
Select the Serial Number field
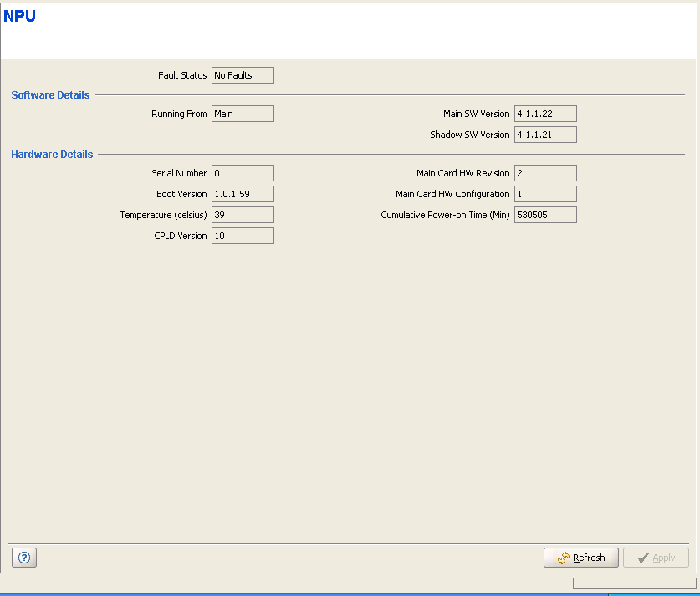243,173
